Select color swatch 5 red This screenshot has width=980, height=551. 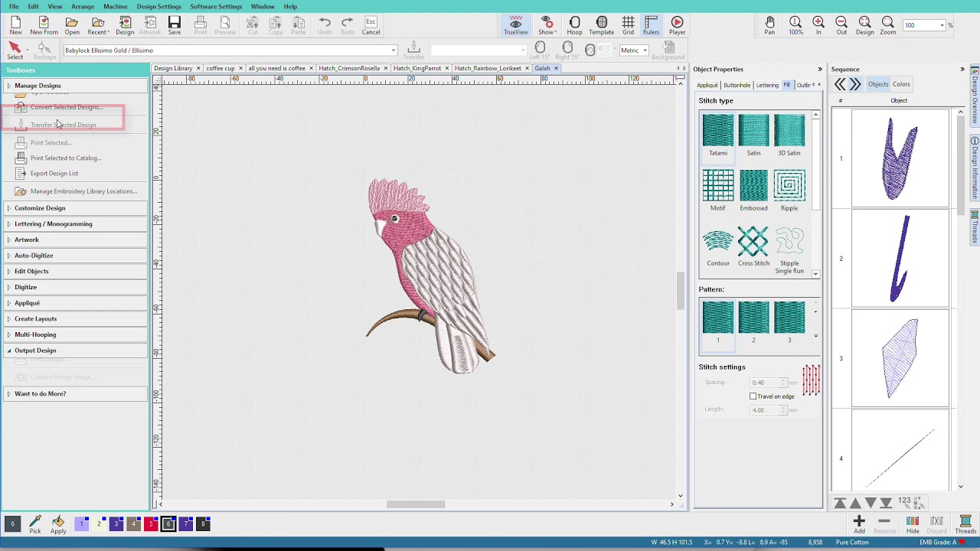(x=151, y=524)
